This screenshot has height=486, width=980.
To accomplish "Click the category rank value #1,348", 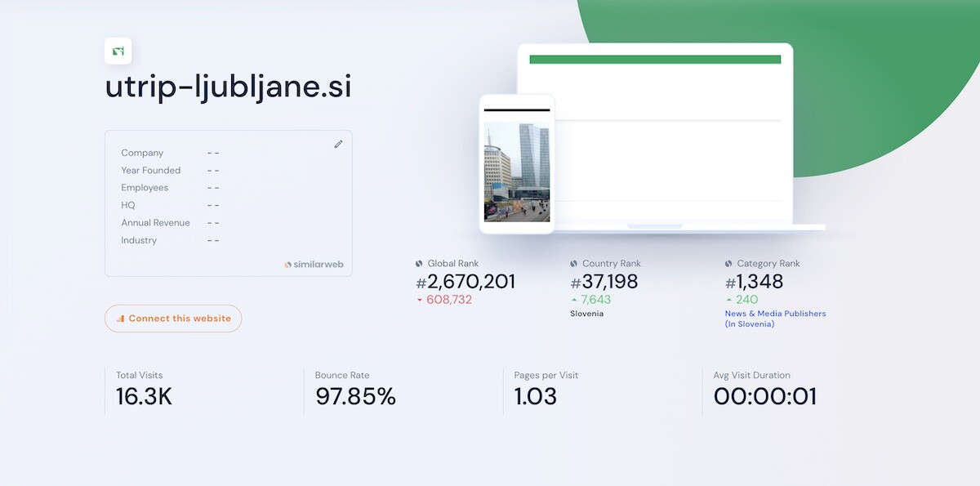I will pos(754,282).
